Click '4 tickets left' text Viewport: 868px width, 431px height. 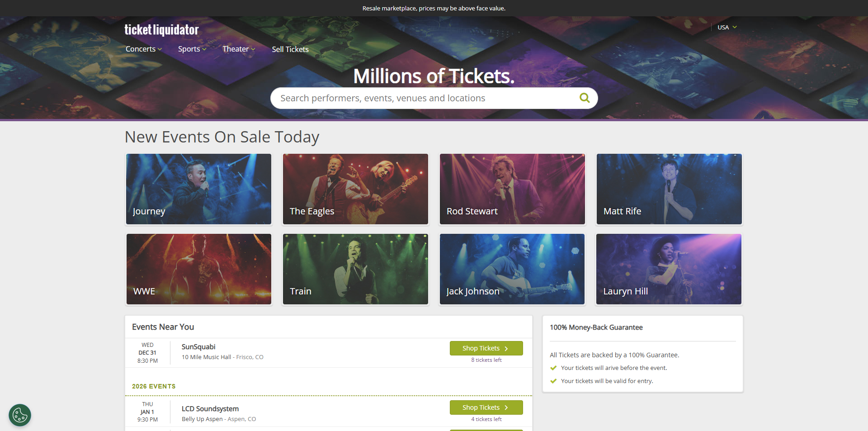click(486, 419)
